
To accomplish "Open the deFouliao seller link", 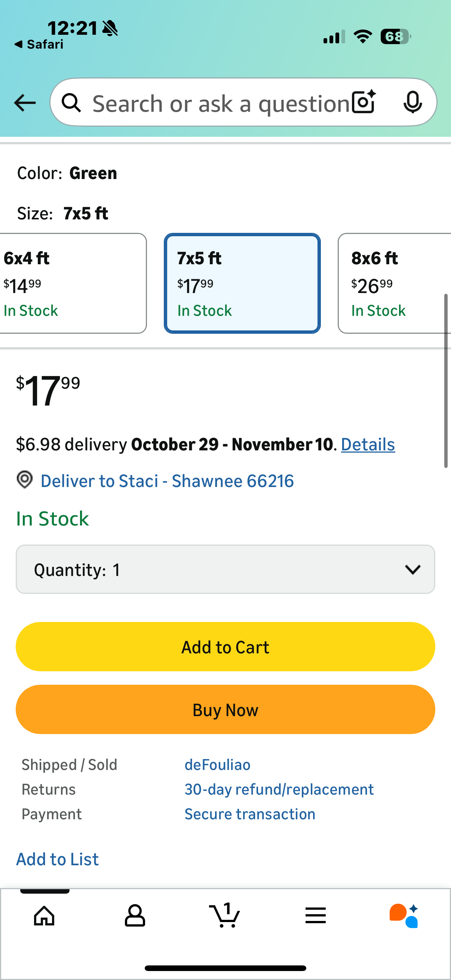I will click(x=217, y=765).
